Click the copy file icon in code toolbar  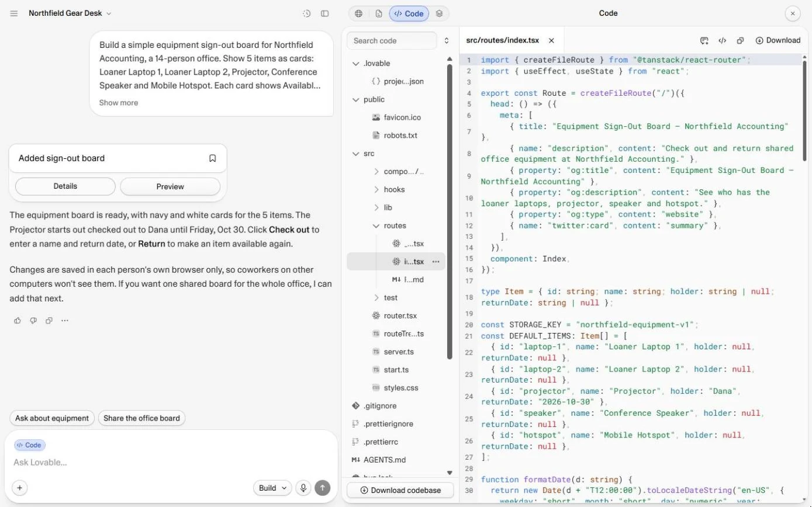pyautogui.click(x=740, y=40)
